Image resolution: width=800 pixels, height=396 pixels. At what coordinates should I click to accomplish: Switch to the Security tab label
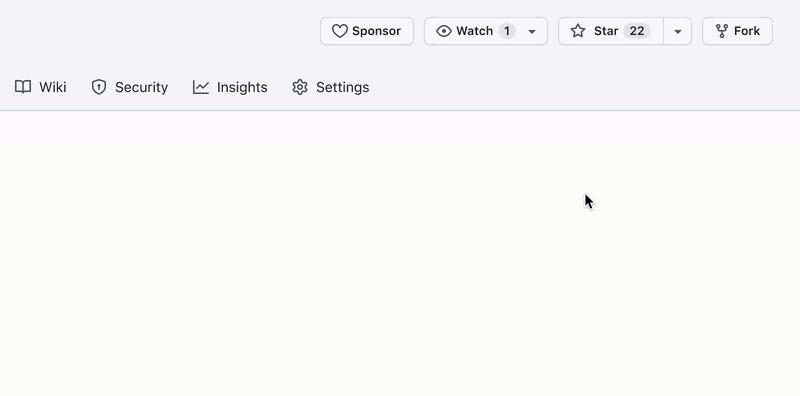tap(141, 87)
